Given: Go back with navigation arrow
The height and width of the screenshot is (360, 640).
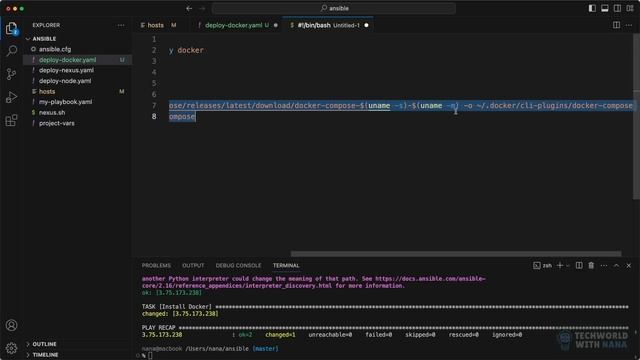Looking at the screenshot, I should 189,8.
